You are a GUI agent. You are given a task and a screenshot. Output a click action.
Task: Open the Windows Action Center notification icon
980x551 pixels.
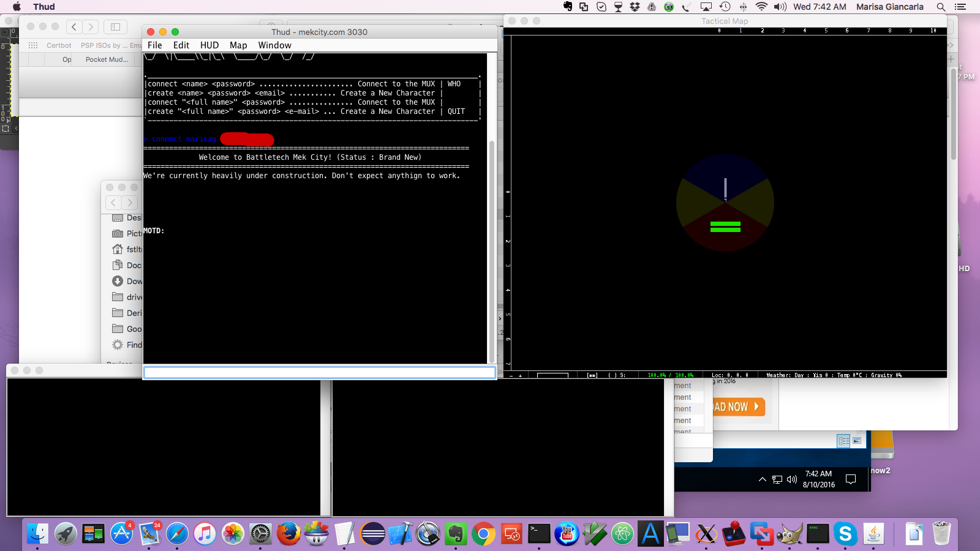coord(851,479)
